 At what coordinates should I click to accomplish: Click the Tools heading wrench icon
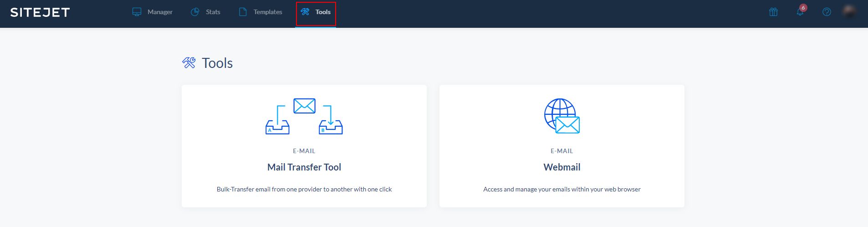[189, 62]
